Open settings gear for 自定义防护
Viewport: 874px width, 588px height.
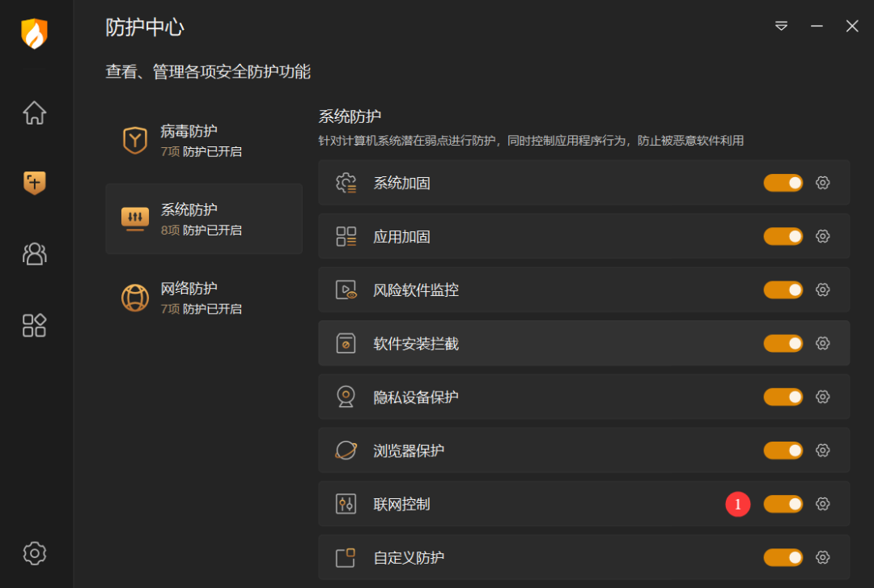[823, 557]
